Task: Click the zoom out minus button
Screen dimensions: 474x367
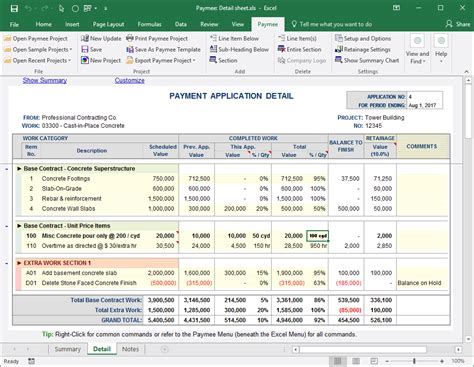Action: [387, 361]
